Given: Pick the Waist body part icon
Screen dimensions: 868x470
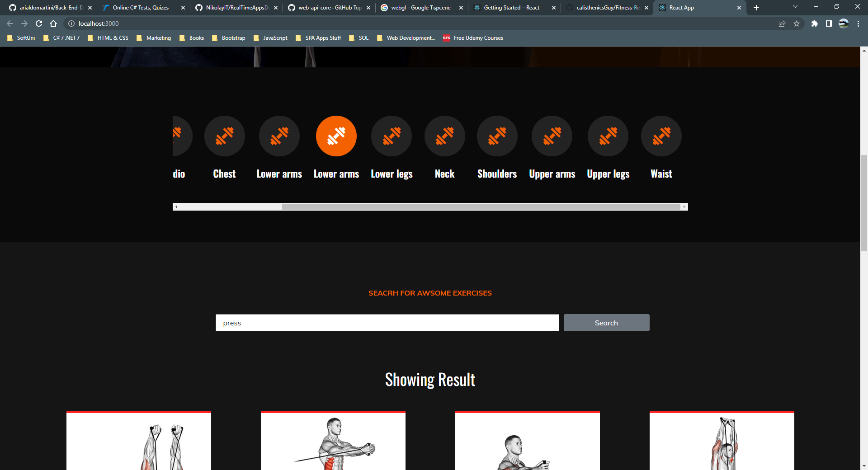Looking at the screenshot, I should click(x=661, y=136).
